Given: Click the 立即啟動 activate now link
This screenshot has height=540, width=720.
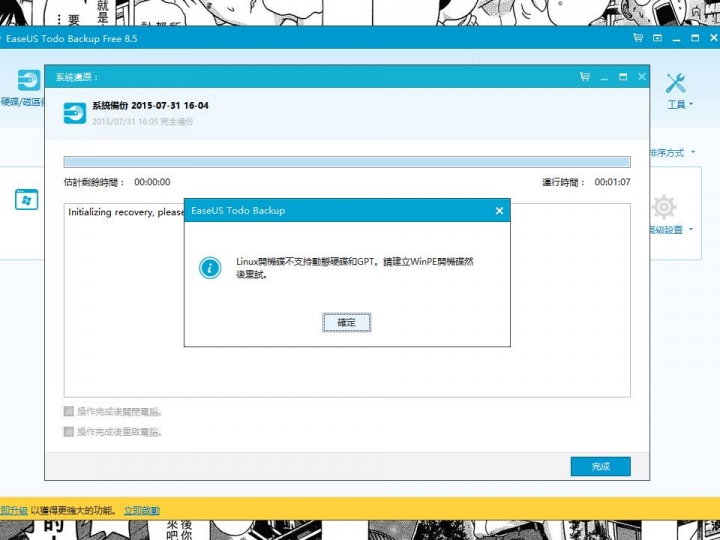Looking at the screenshot, I should click(x=142, y=510).
